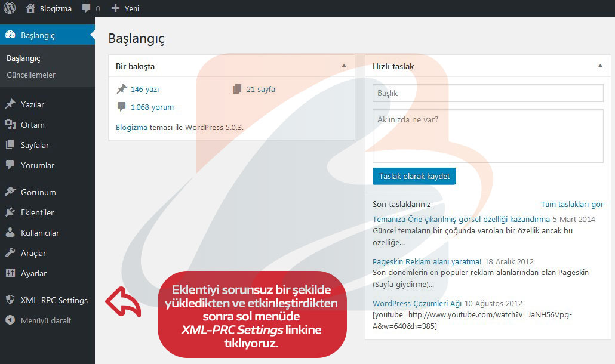Open the Blogizma theme link
The image size is (615, 364).
(x=131, y=127)
